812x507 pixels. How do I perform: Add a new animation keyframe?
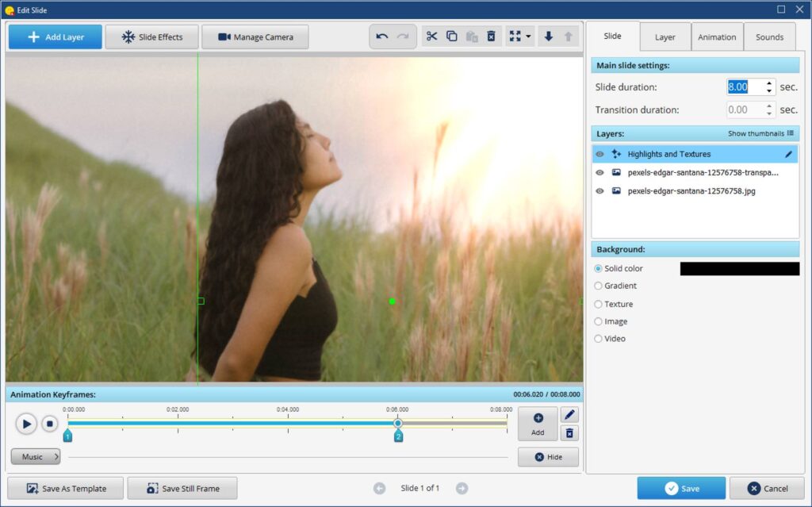coord(538,424)
